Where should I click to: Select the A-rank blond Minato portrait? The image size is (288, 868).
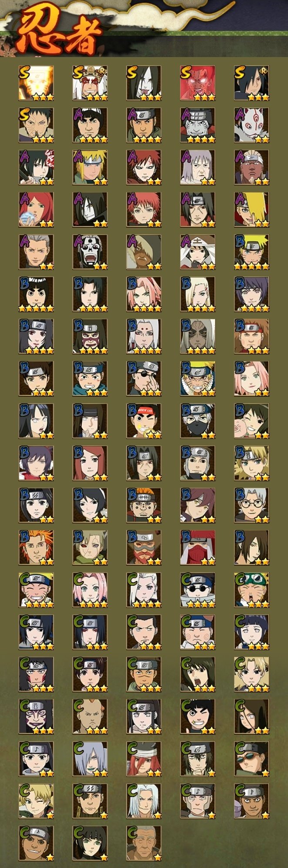pyautogui.click(x=90, y=168)
